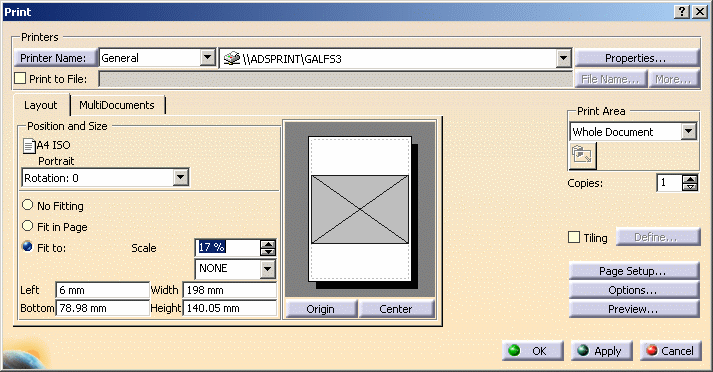Click the A4 ISO page format icon
Image resolution: width=713 pixels, height=372 pixels.
29,146
